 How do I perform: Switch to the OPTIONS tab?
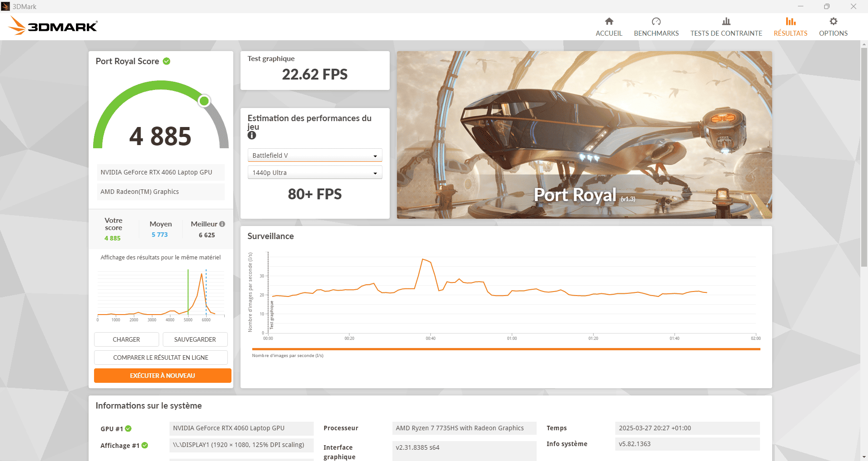pyautogui.click(x=833, y=27)
